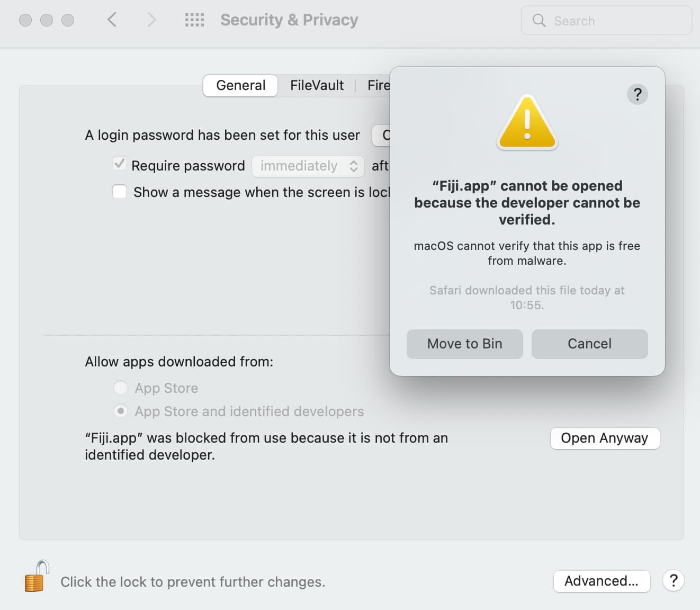Image resolution: width=700 pixels, height=610 pixels.
Task: Select App Store and identified developers option
Action: 121,411
